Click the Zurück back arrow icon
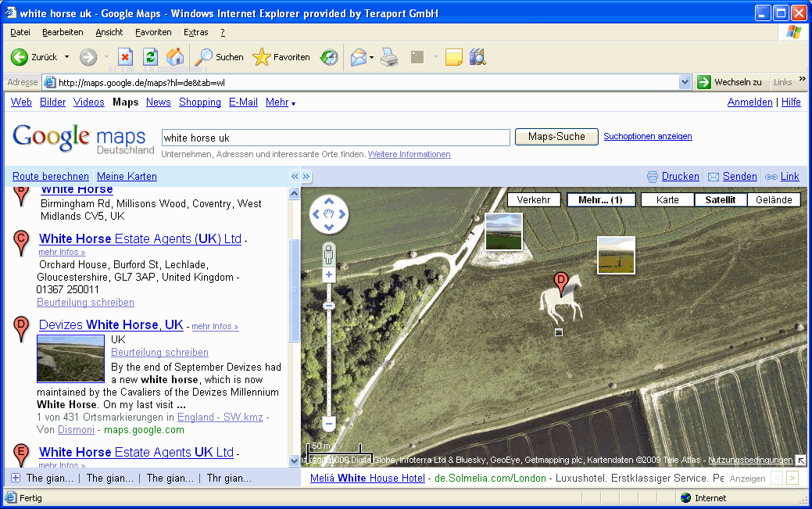812x509 pixels. (20, 57)
